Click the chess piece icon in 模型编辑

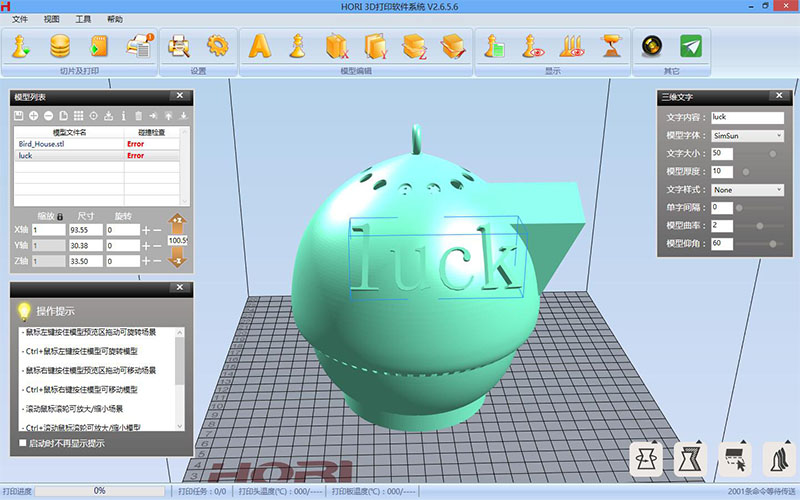click(x=297, y=46)
